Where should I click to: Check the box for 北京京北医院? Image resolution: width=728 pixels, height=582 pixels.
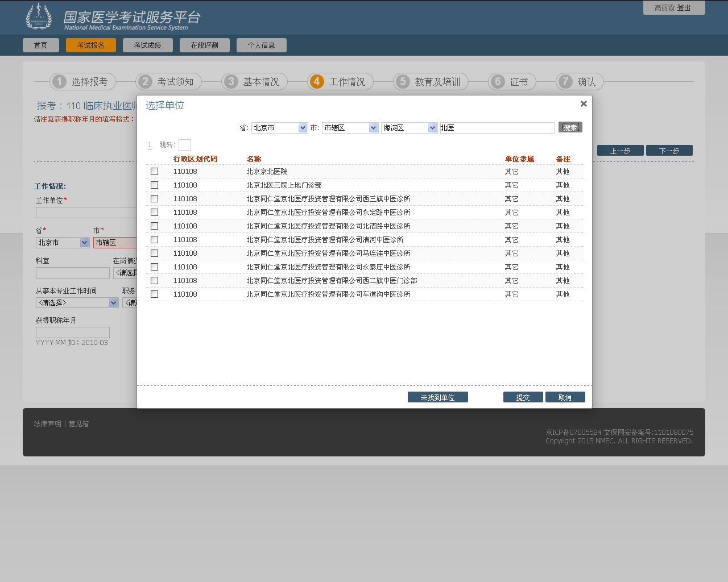(154, 172)
